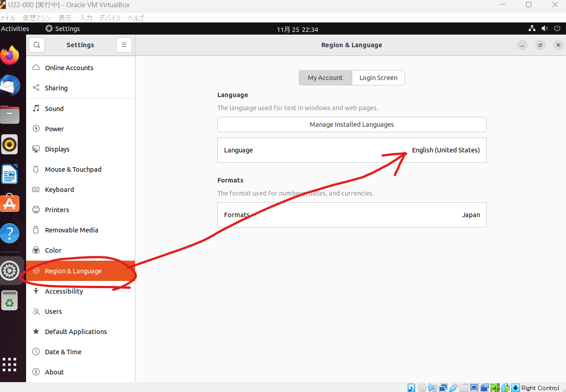Viewport: 566px width, 392px height.
Task: Select Mouse & Touchpad in sidebar
Action: [x=81, y=169]
